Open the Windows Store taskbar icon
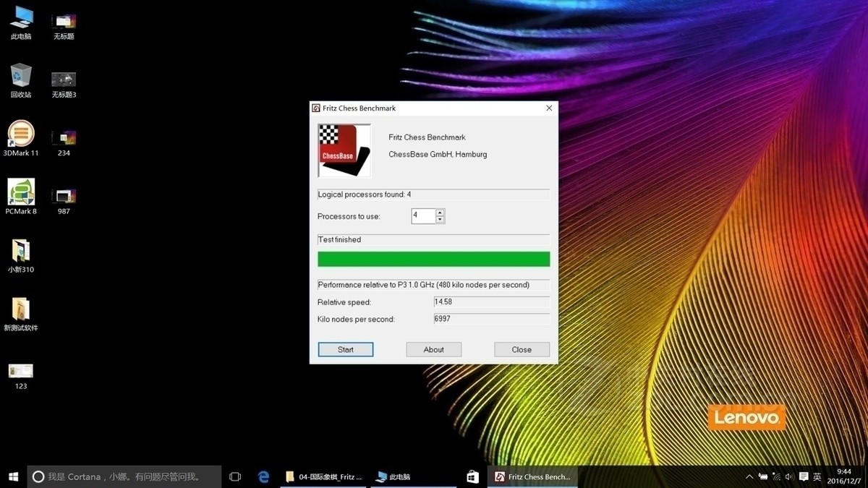This screenshot has height=488, width=868. click(x=472, y=477)
